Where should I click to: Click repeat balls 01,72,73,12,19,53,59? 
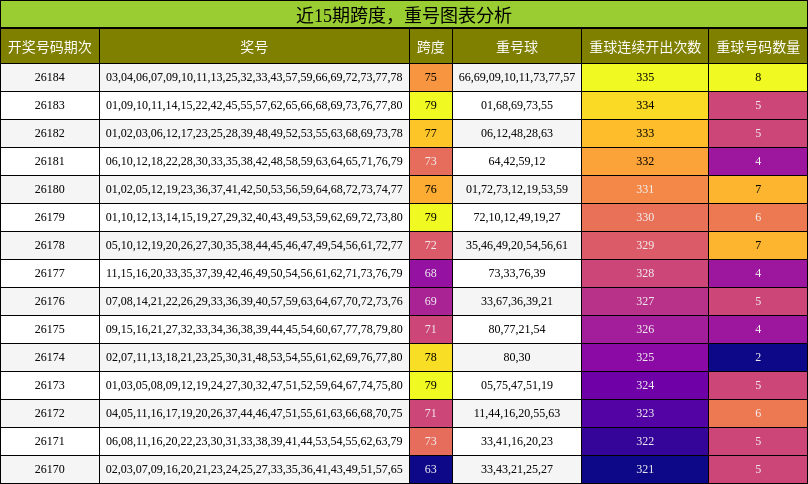[517, 189]
